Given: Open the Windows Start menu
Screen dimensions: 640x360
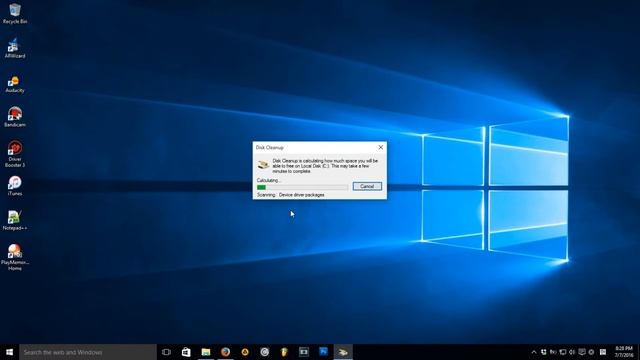Looking at the screenshot, I should [x=9, y=352].
